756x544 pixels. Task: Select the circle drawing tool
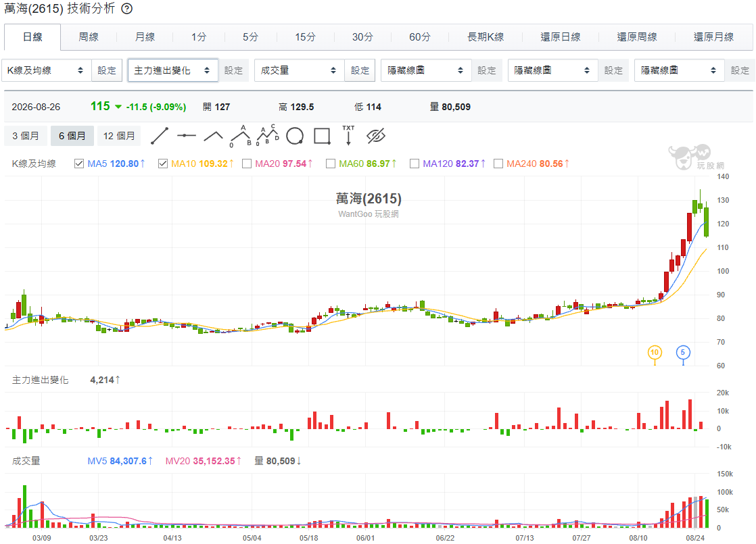[295, 136]
